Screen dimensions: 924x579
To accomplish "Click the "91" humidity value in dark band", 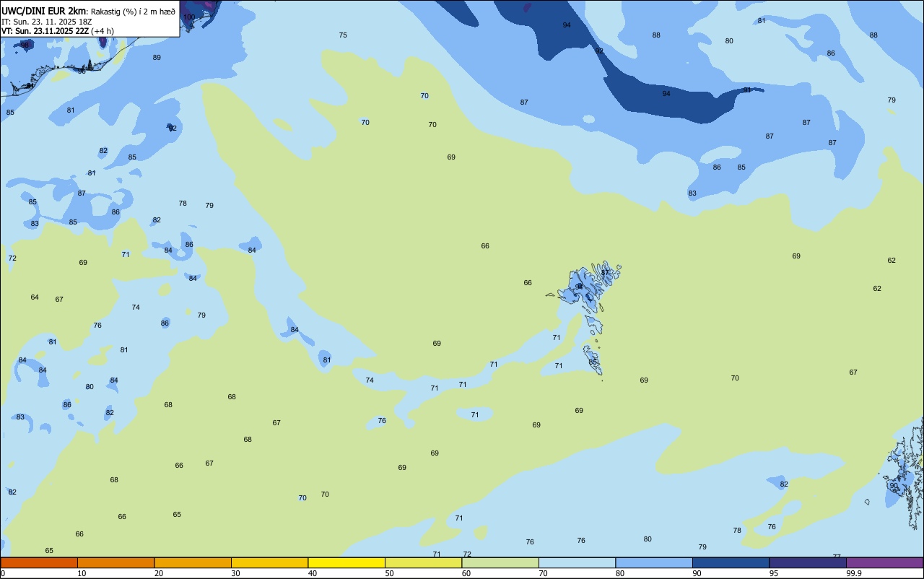I will tap(747, 90).
